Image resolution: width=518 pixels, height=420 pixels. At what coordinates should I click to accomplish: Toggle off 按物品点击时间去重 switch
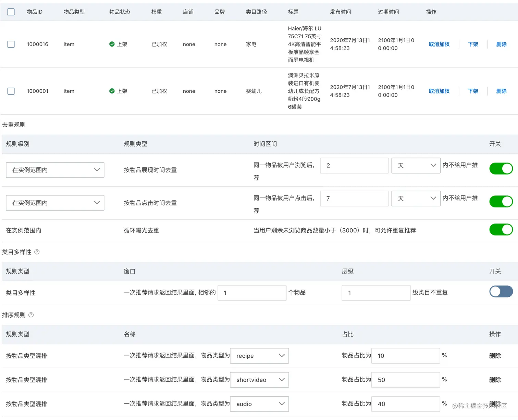point(501,201)
